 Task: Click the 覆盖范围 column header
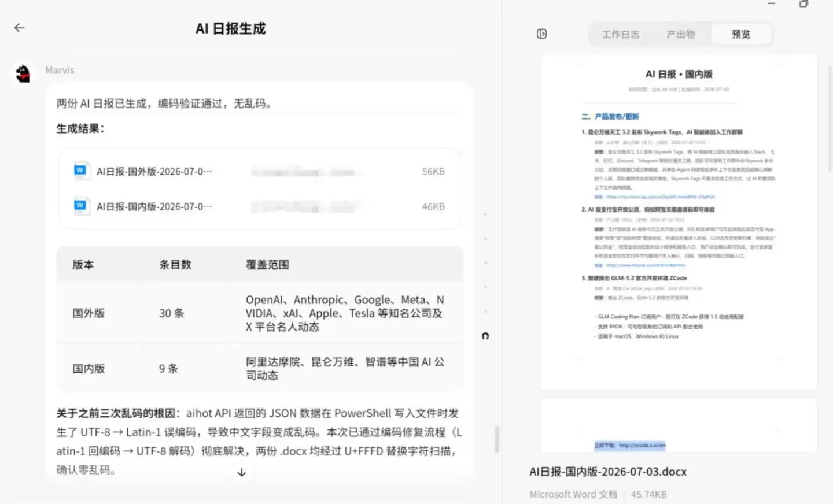click(267, 265)
